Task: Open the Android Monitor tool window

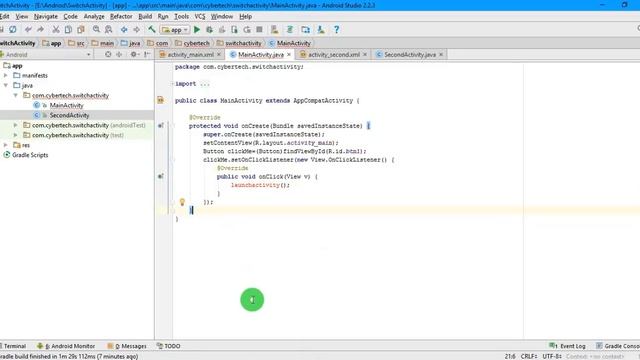Action: click(x=66, y=346)
